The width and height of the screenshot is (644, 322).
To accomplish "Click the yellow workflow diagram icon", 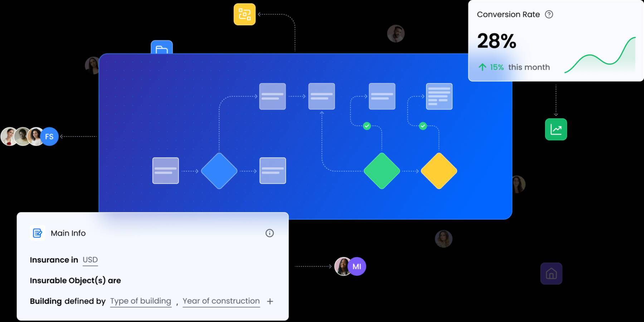I will click(244, 14).
